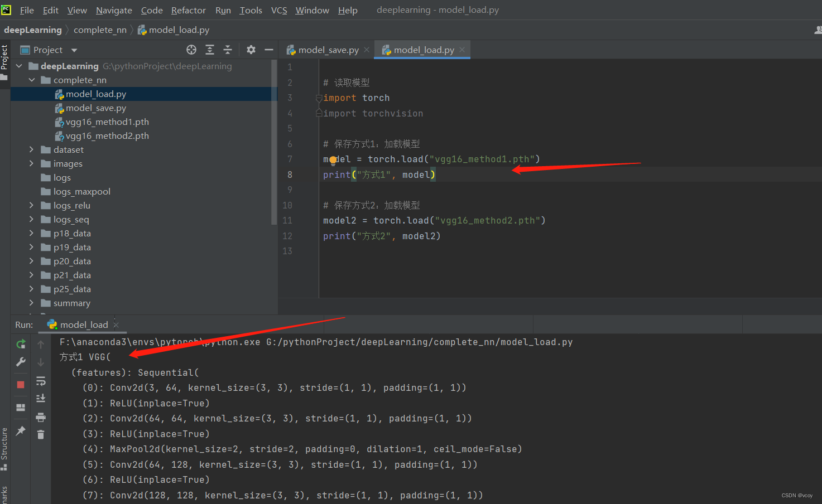
Task: Open the Structure sidebar tool button
Action: pyautogui.click(x=4, y=449)
